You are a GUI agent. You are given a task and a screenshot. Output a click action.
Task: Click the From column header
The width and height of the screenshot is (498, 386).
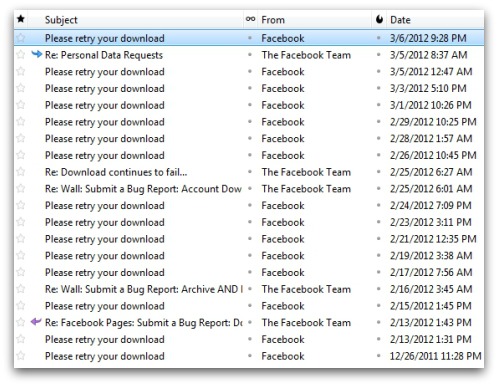point(273,20)
